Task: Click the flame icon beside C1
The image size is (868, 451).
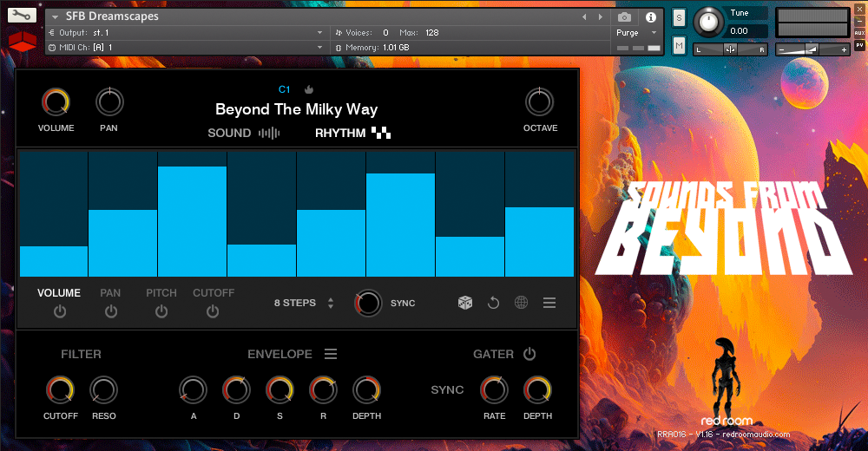Action: point(309,89)
